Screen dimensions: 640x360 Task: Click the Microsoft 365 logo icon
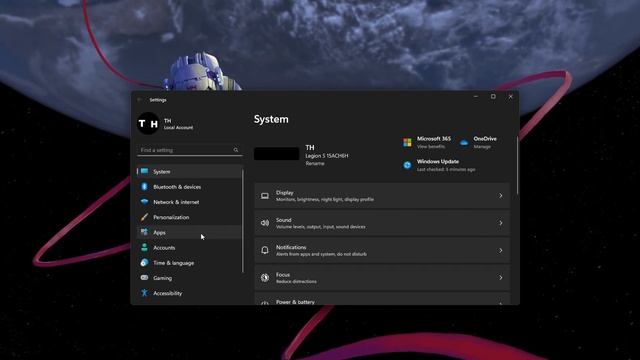coord(407,142)
